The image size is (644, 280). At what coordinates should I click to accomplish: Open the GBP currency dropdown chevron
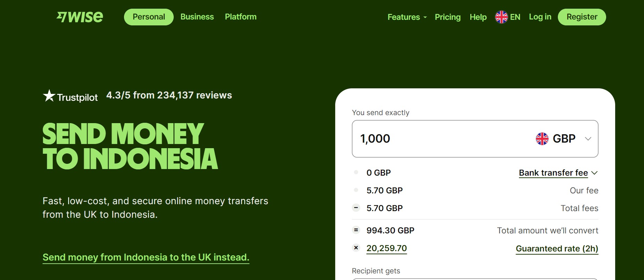coord(588,139)
